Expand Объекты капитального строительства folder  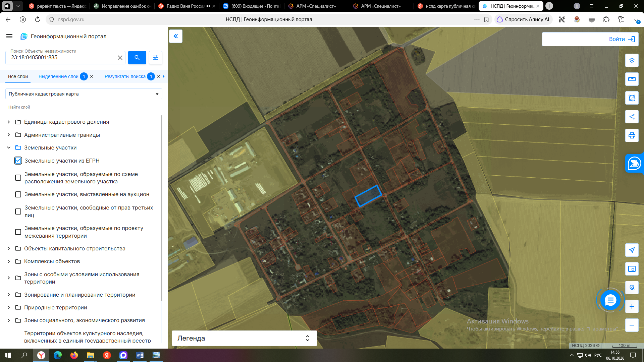(x=9, y=248)
